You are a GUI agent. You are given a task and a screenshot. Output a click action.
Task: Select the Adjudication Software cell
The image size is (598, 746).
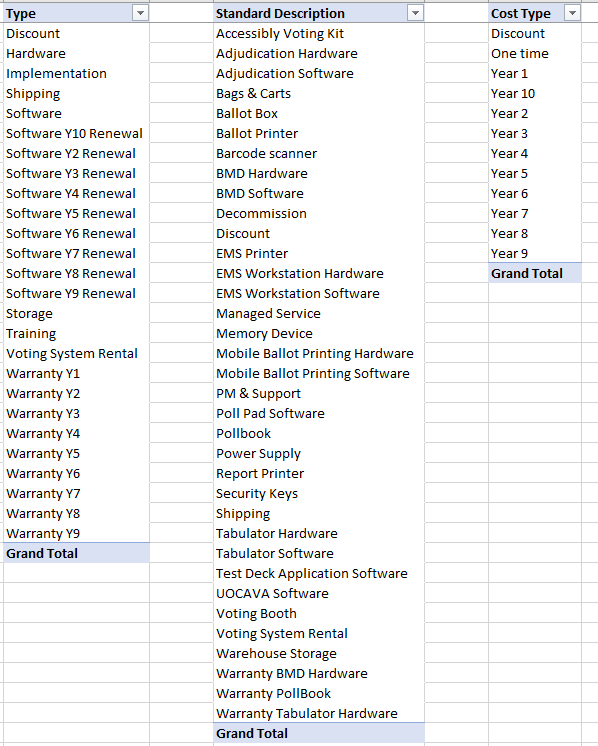[319, 73]
